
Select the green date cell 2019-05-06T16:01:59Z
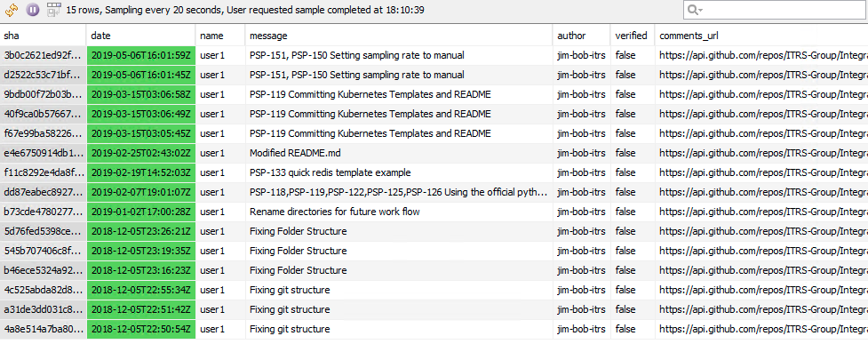[x=141, y=55]
